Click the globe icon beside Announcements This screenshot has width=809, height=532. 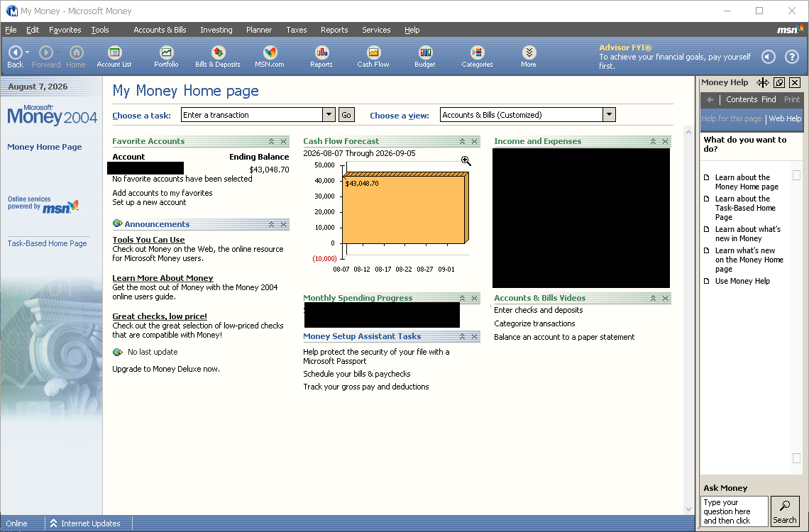point(118,223)
